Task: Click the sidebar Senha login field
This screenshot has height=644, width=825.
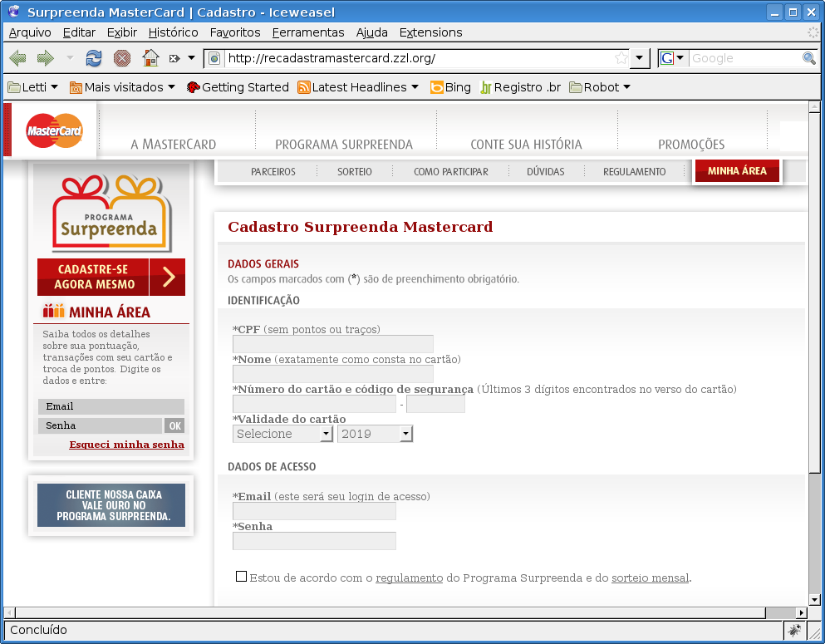Action: [100, 425]
